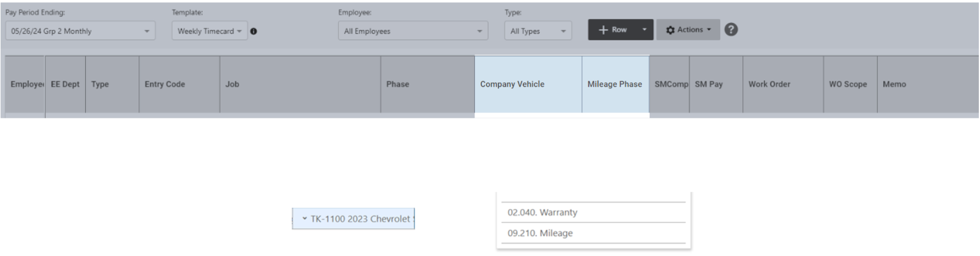Click the Row split arrow
The width and height of the screenshot is (980, 256).
pos(644,29)
